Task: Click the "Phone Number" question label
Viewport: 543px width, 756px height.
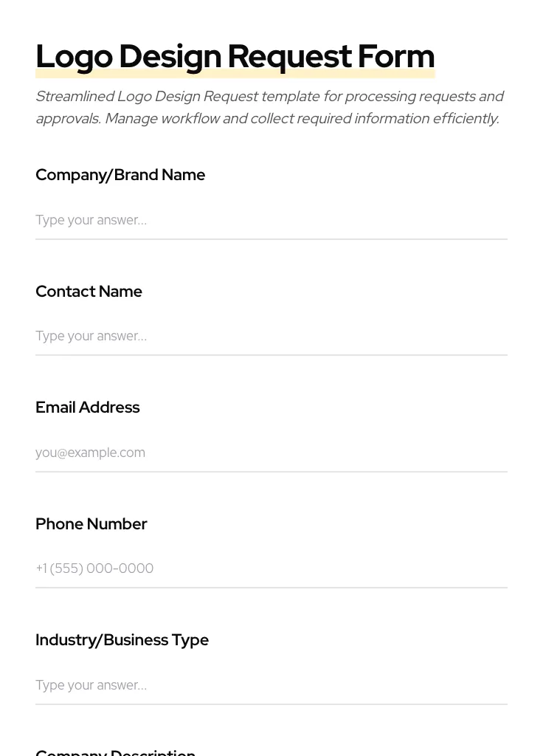Action: pyautogui.click(x=91, y=524)
